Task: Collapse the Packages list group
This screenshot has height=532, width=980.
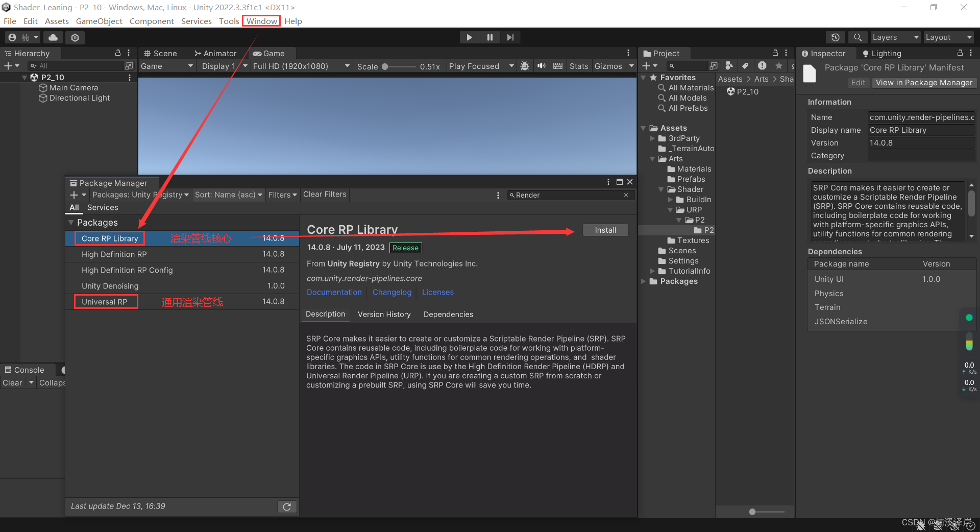Action: pos(71,223)
